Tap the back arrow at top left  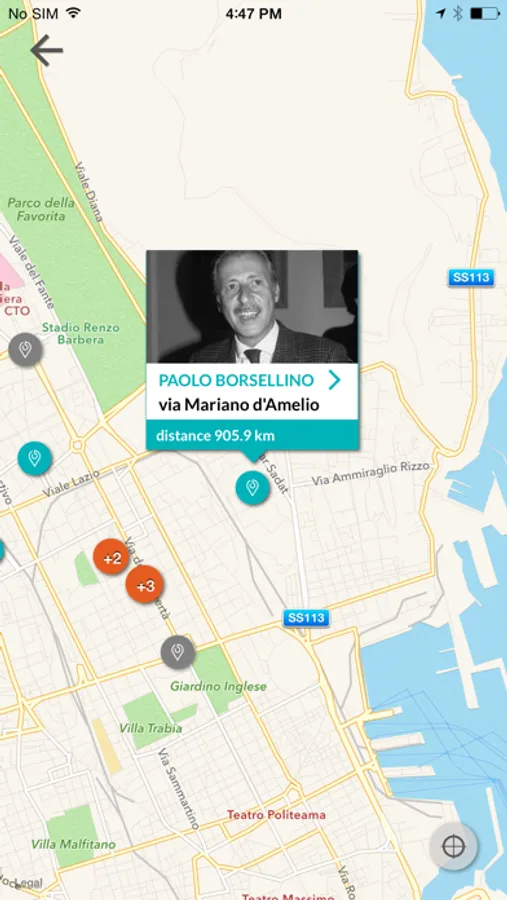47,50
